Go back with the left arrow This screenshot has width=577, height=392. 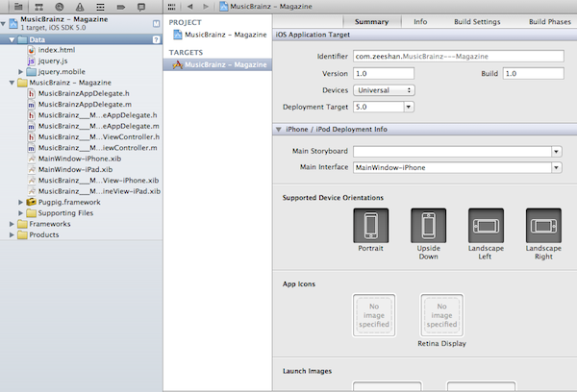tap(189, 7)
